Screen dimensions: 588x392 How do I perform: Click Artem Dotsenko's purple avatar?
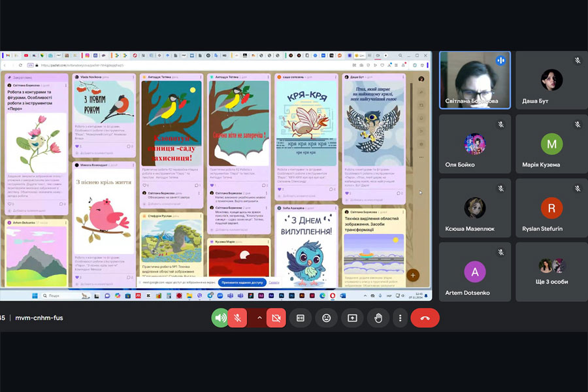[474, 271]
